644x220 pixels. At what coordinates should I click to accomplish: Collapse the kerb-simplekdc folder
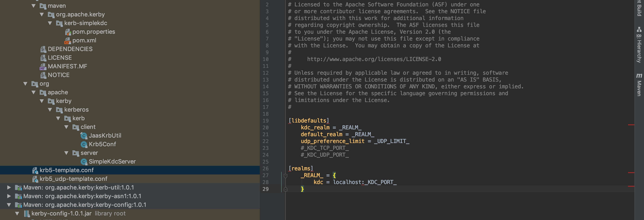pyautogui.click(x=50, y=23)
